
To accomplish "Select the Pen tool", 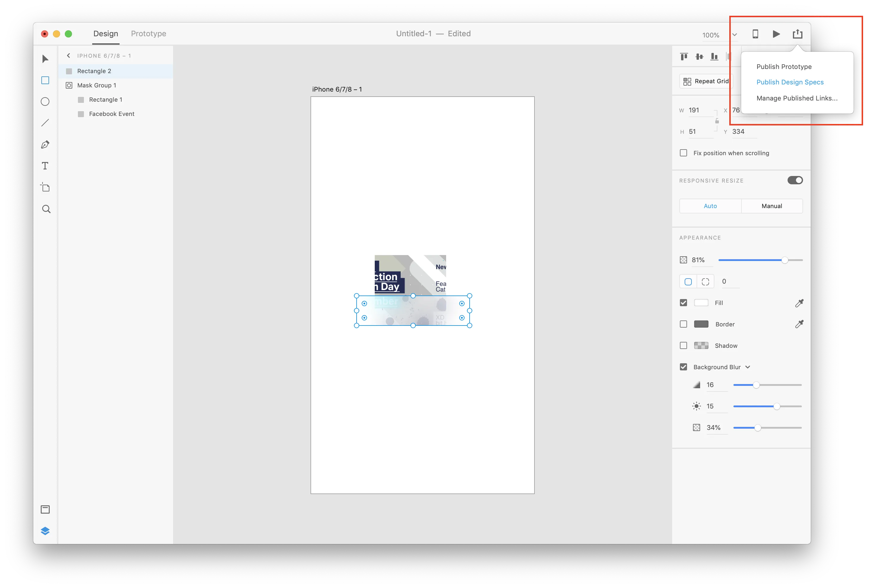I will [x=45, y=145].
